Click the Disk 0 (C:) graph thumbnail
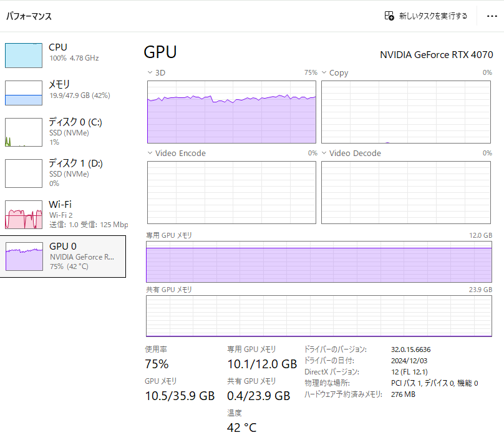This screenshot has height=440, width=504. click(24, 132)
